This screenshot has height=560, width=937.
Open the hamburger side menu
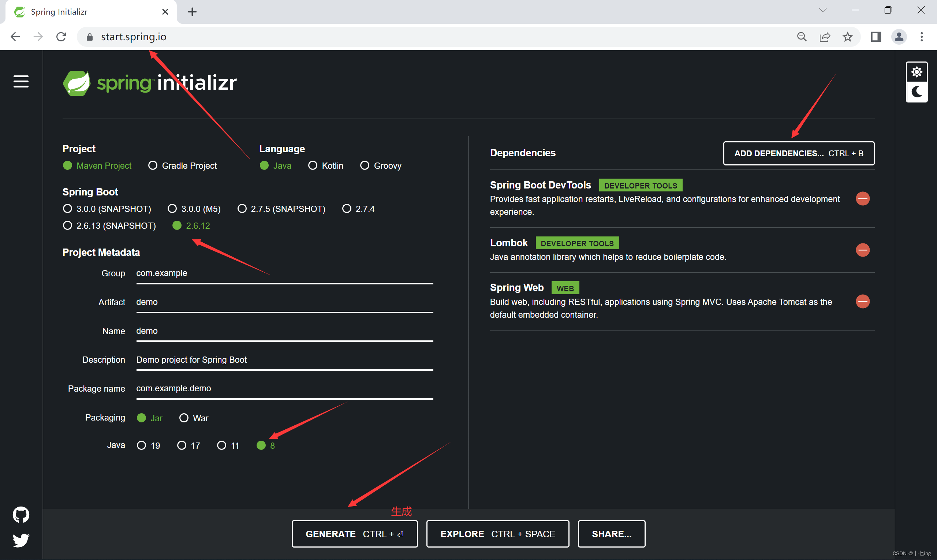tap(21, 82)
